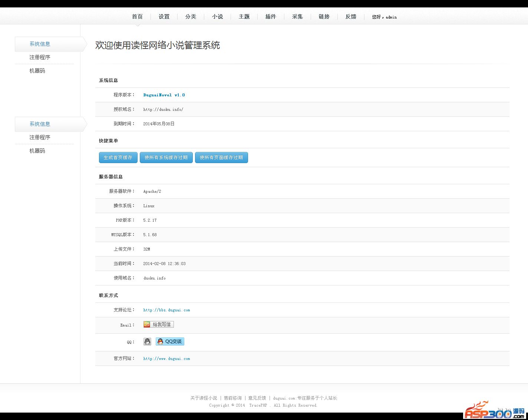Open the official site link www.duguai.com
528x420 pixels.
point(166,359)
